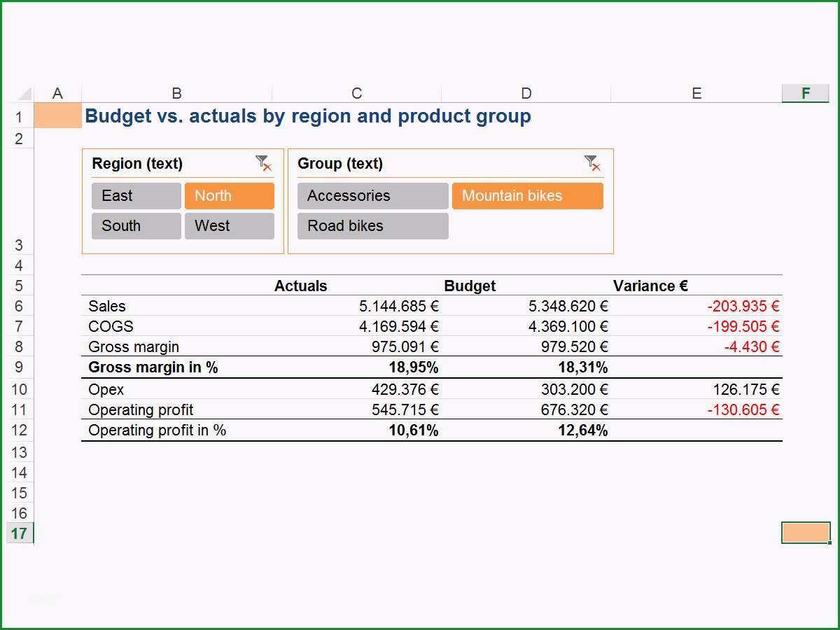Viewport: 840px width, 630px height.
Task: Select column E header
Action: (x=696, y=94)
